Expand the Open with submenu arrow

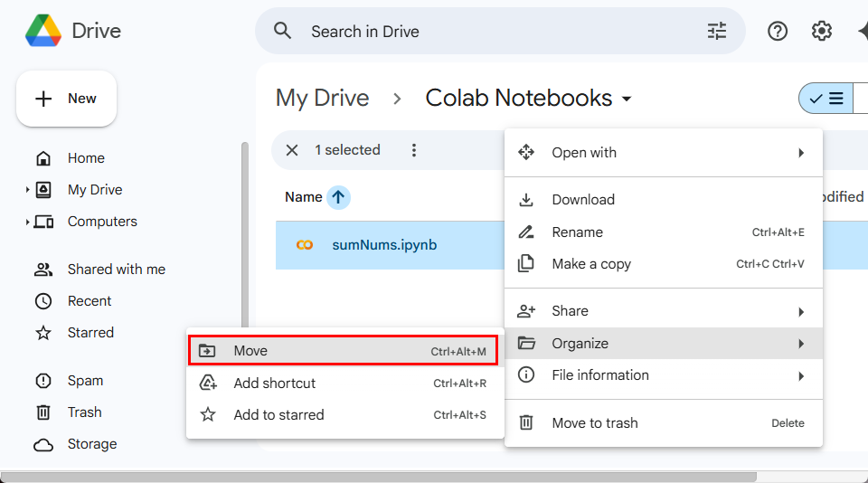[x=801, y=153]
